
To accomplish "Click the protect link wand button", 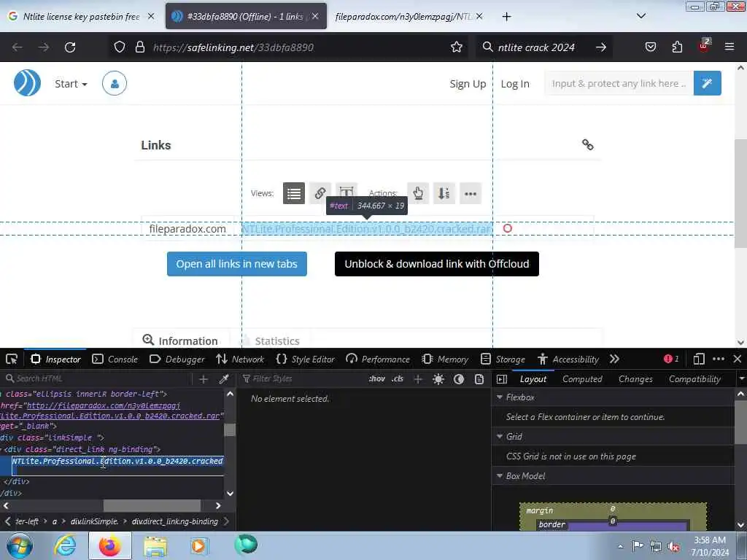I will [x=707, y=83].
